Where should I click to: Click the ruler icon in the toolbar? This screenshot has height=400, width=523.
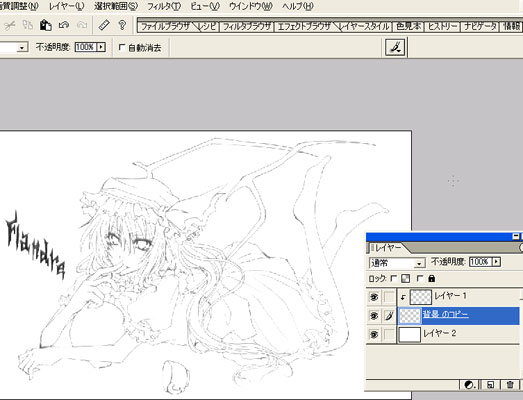coord(104,25)
